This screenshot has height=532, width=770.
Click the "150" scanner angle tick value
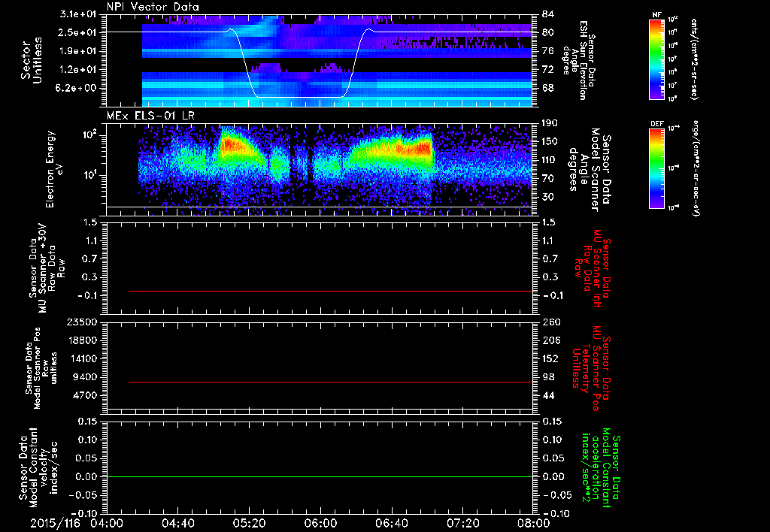(550, 141)
